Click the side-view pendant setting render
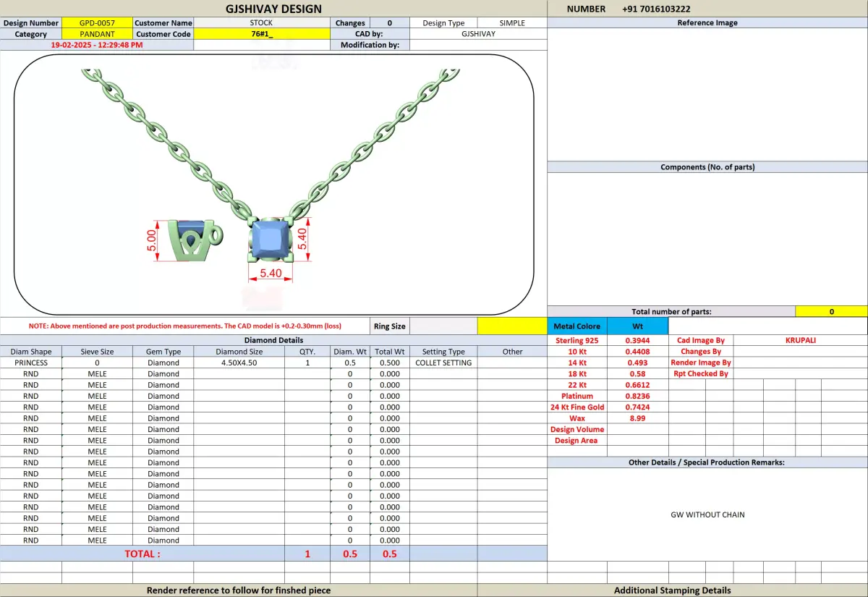 point(195,240)
